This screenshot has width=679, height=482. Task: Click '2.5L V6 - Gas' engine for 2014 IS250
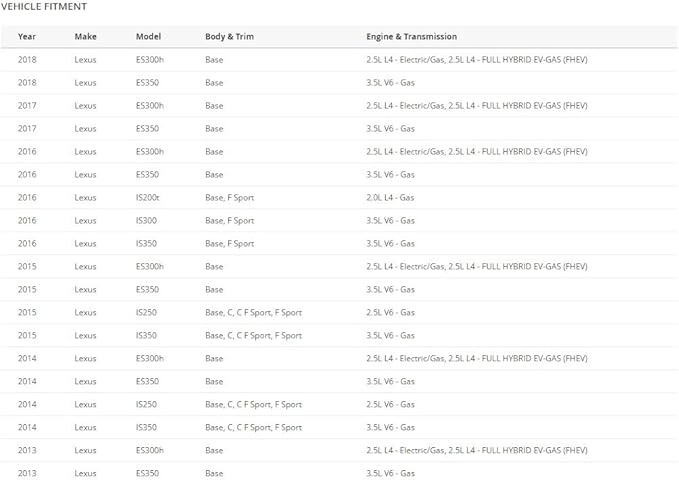point(390,404)
